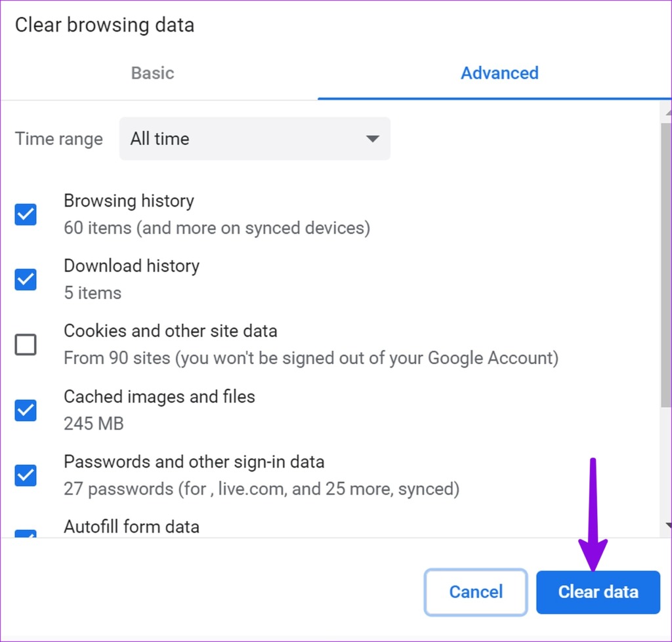Dismiss the dialog with Cancel
The width and height of the screenshot is (672, 642).
475,592
